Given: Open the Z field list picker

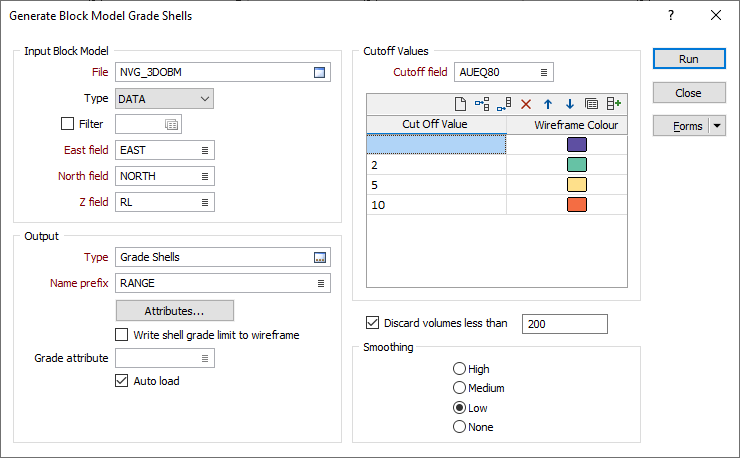Looking at the screenshot, I should click(x=205, y=202).
